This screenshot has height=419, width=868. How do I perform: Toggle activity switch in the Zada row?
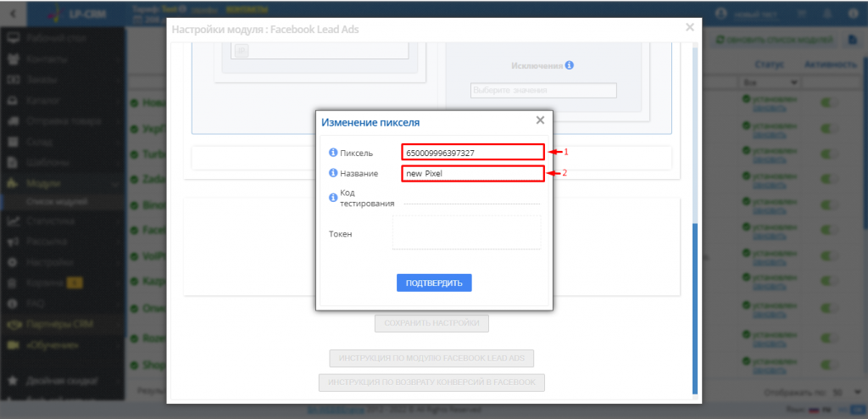(x=830, y=179)
